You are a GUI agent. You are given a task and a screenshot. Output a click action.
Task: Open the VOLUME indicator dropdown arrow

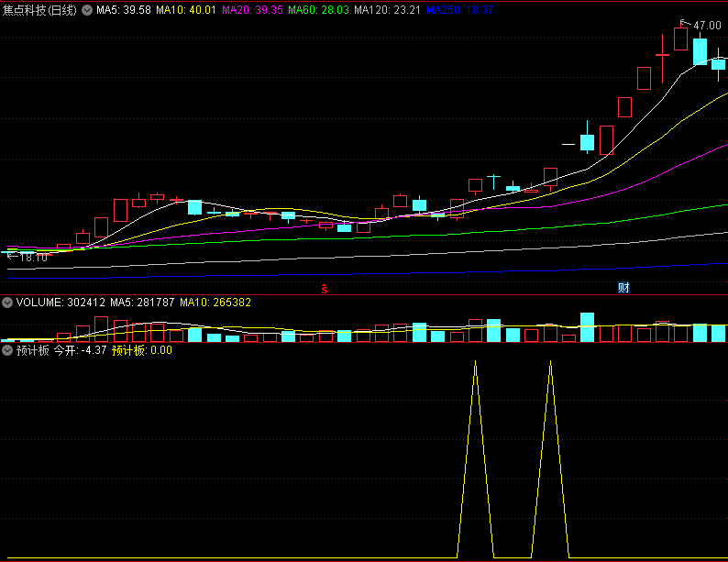pyautogui.click(x=7, y=303)
